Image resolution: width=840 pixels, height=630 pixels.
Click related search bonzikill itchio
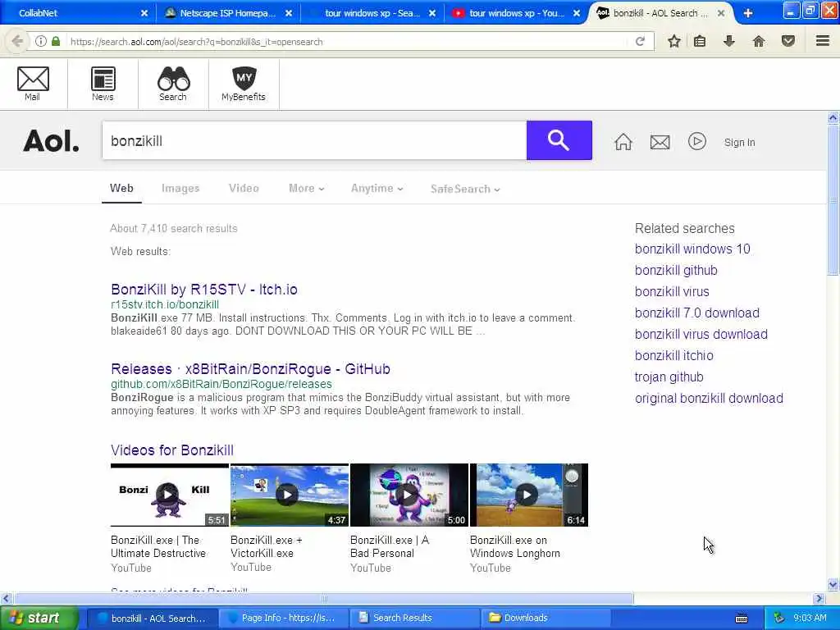point(674,356)
